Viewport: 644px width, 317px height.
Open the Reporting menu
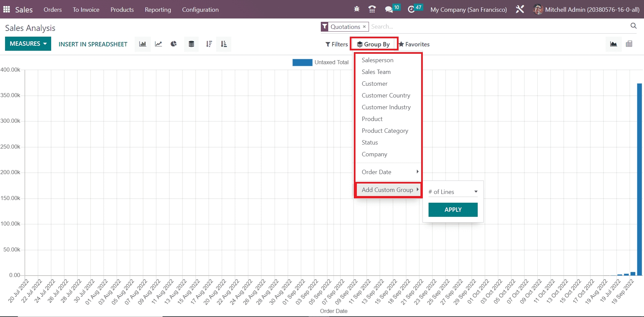point(158,10)
